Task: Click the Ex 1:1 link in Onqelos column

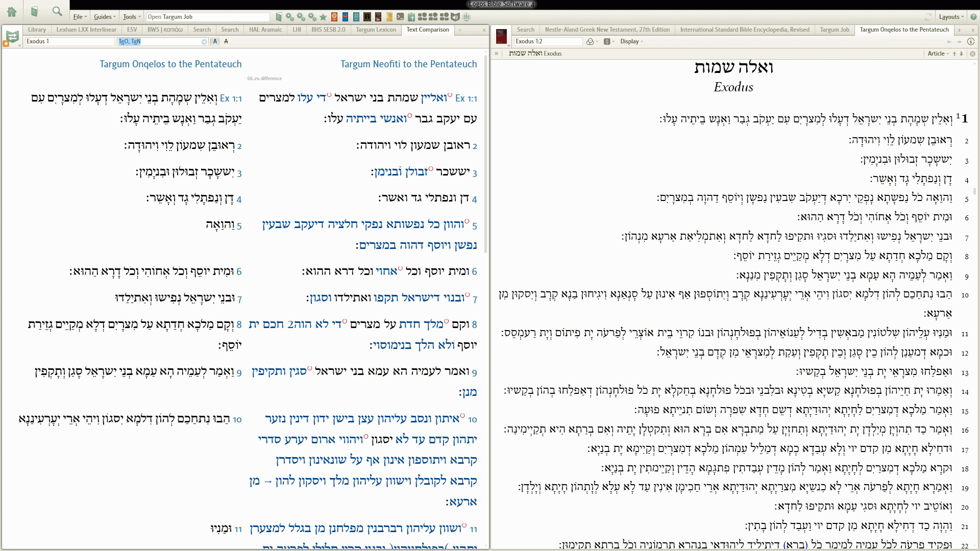Action: click(231, 98)
